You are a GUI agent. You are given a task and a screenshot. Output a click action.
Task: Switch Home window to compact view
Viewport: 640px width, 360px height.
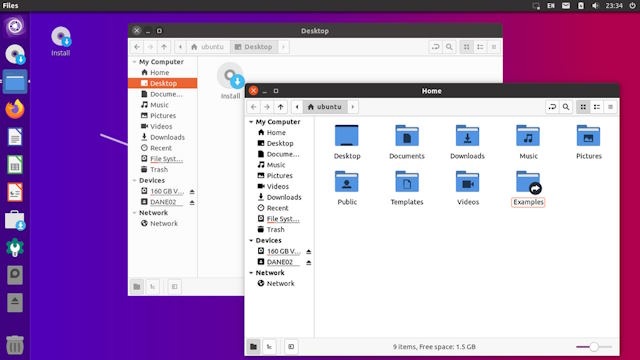point(610,107)
